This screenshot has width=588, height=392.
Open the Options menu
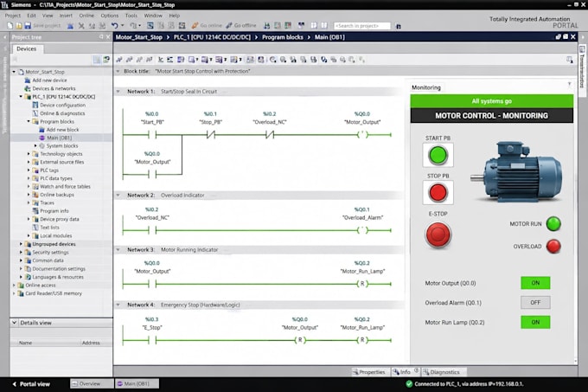pyautogui.click(x=110, y=16)
